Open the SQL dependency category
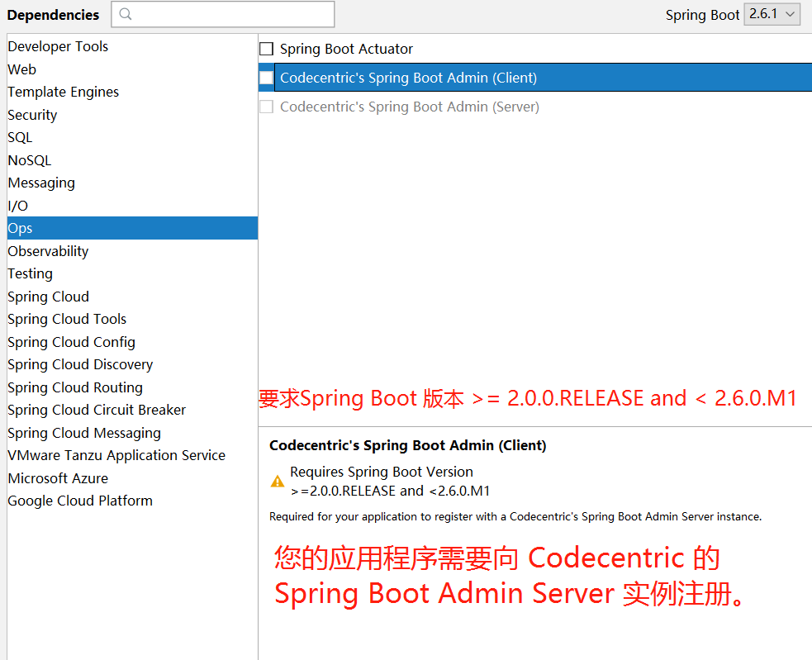The width and height of the screenshot is (812, 660). (19, 137)
